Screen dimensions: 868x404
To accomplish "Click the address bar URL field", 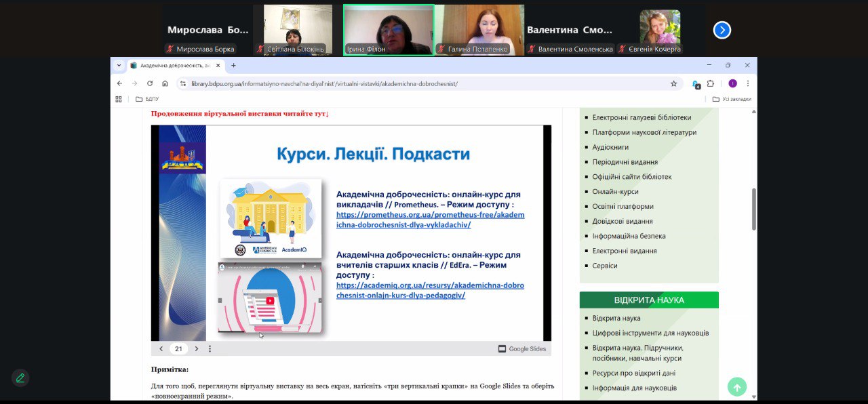I will click(420, 83).
